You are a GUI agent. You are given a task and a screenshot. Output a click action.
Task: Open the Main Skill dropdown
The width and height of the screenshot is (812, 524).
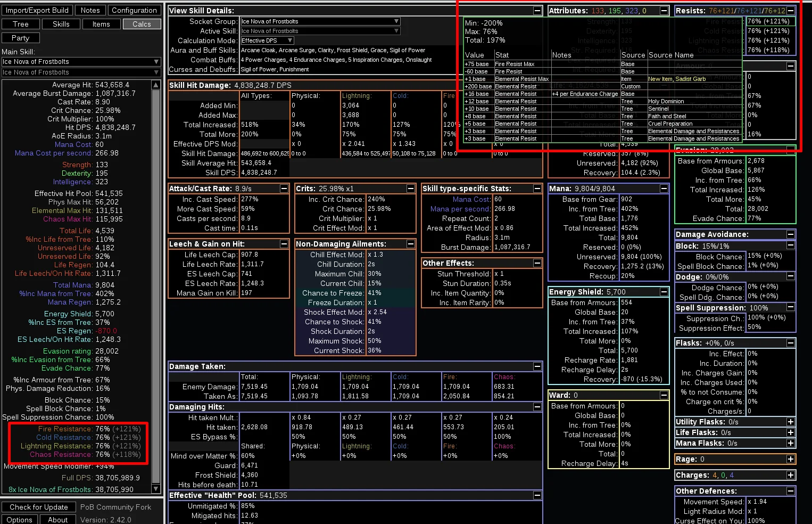click(x=81, y=62)
